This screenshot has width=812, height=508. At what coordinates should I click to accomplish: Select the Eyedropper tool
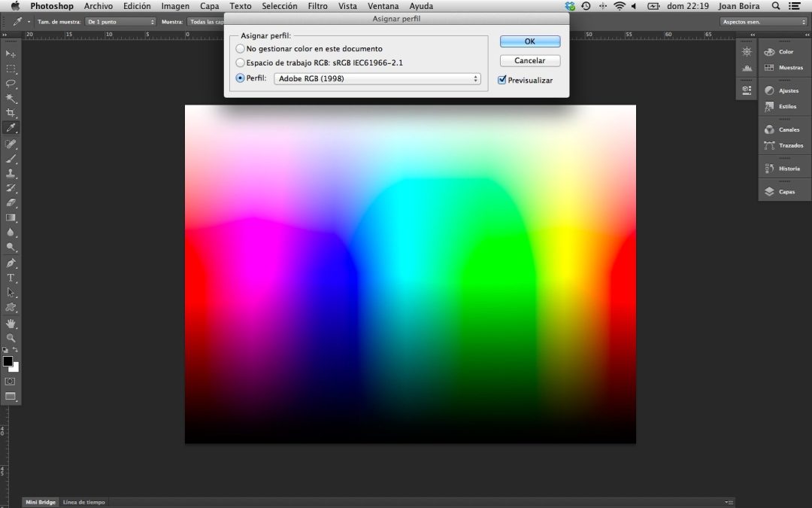pyautogui.click(x=11, y=126)
